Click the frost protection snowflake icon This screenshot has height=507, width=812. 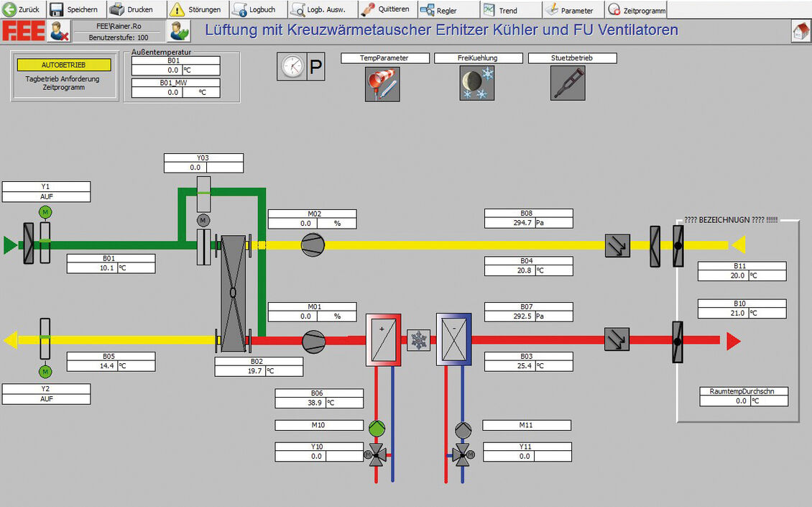point(418,341)
